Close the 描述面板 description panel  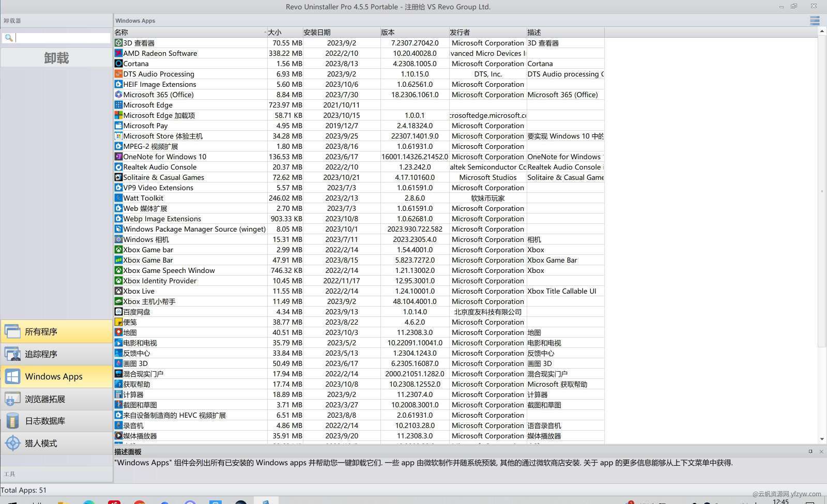(821, 452)
